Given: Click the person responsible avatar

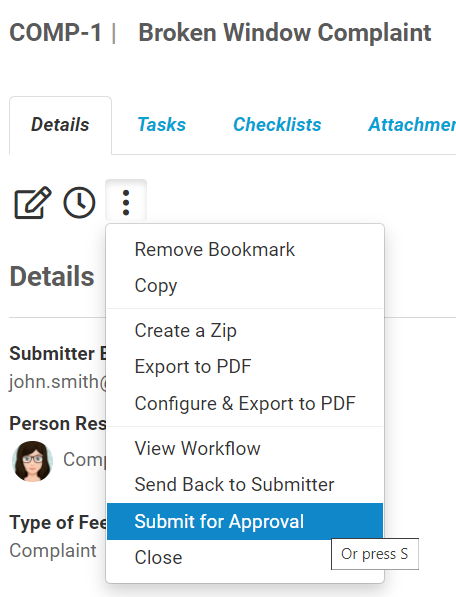Looking at the screenshot, I should (33, 461).
